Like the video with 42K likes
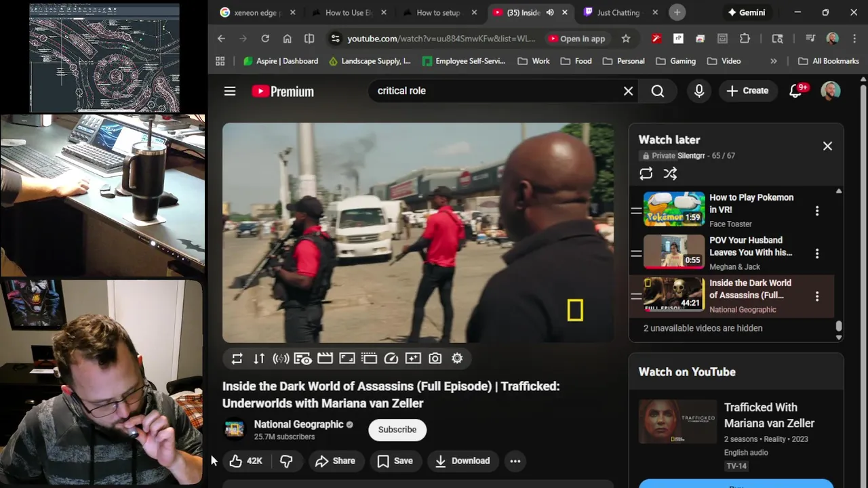Viewport: 868px width, 488px height. 245,461
